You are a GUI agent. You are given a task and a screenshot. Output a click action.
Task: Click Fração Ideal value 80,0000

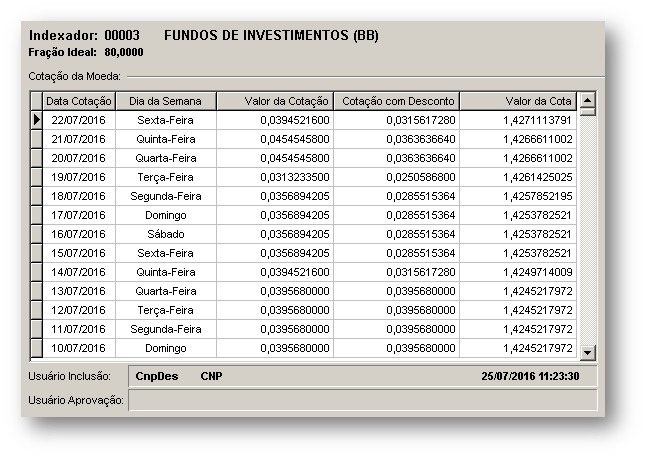point(124,52)
